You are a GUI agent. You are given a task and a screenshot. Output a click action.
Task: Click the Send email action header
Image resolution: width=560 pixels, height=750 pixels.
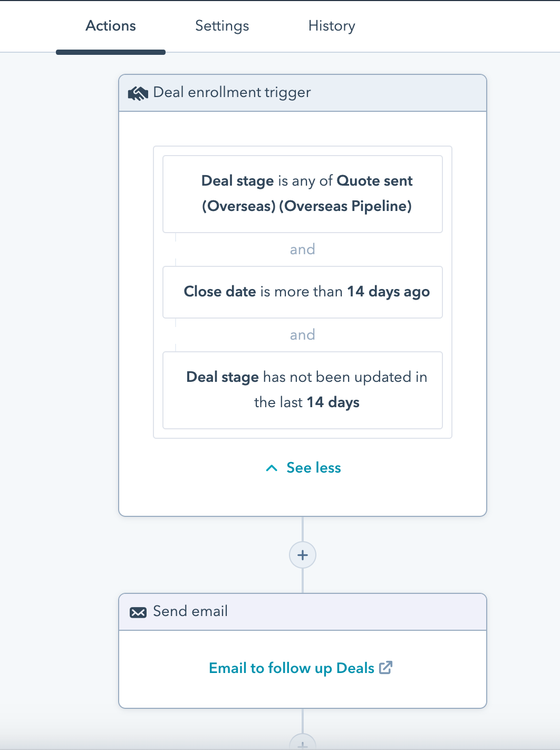(303, 612)
